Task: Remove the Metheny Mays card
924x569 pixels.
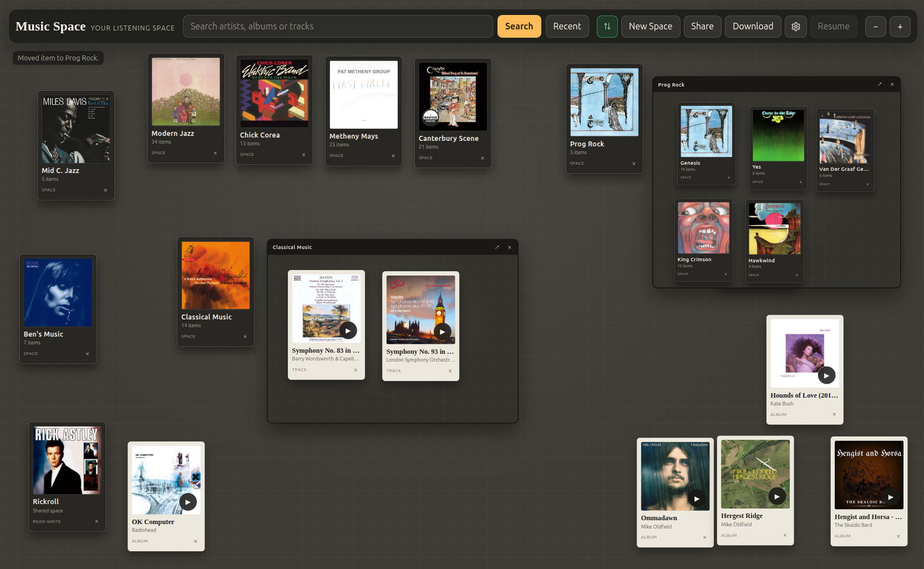Action: click(393, 156)
